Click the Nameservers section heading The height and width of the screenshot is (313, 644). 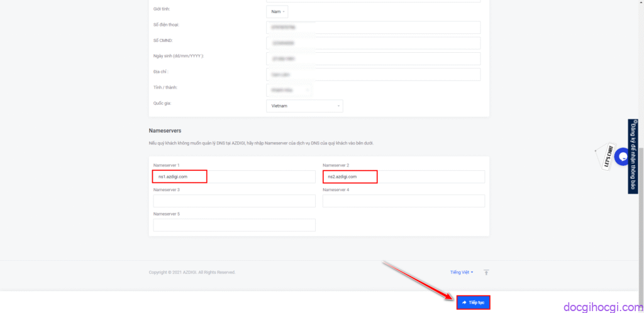click(165, 131)
